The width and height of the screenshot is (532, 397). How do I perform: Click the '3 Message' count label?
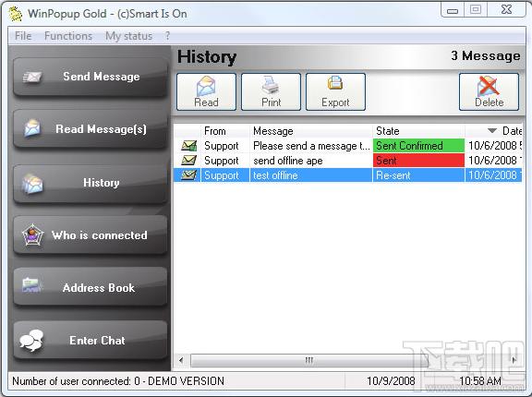click(486, 55)
